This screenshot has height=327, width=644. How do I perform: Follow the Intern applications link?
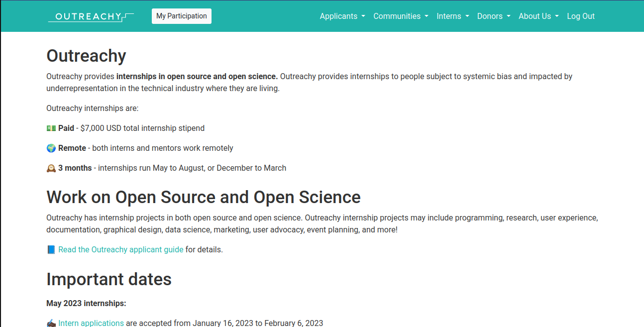tap(91, 323)
